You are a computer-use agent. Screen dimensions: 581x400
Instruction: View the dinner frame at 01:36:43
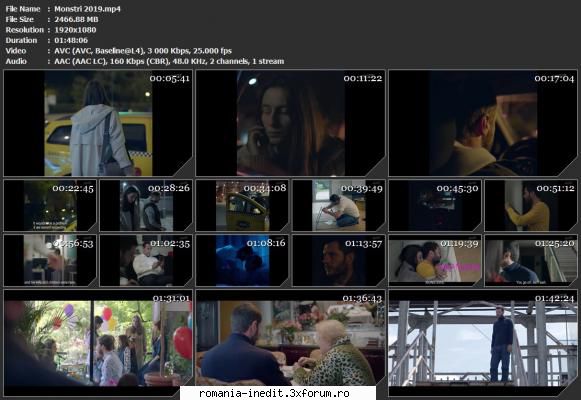coord(290,343)
